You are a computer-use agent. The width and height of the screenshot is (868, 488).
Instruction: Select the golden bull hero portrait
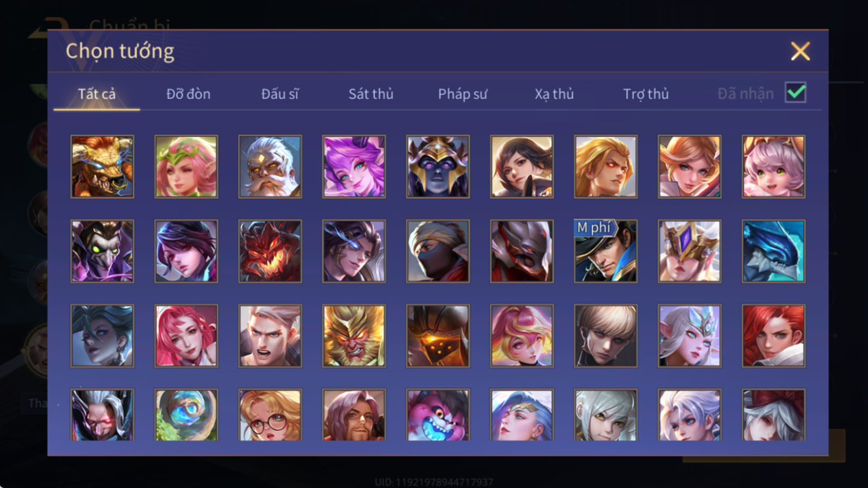[102, 167]
